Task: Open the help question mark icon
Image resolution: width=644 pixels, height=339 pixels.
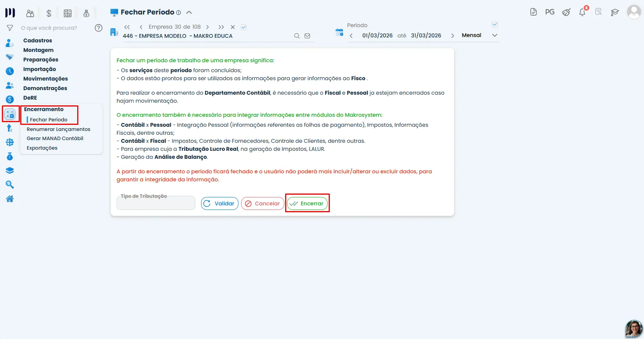Action: [99, 28]
